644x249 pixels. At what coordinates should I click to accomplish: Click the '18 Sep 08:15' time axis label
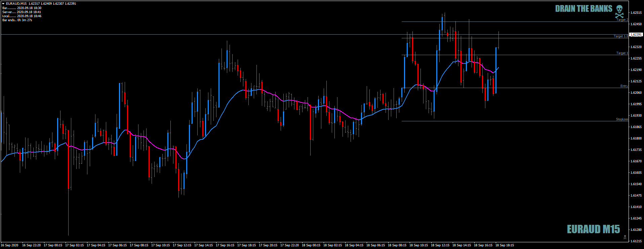click(397, 245)
